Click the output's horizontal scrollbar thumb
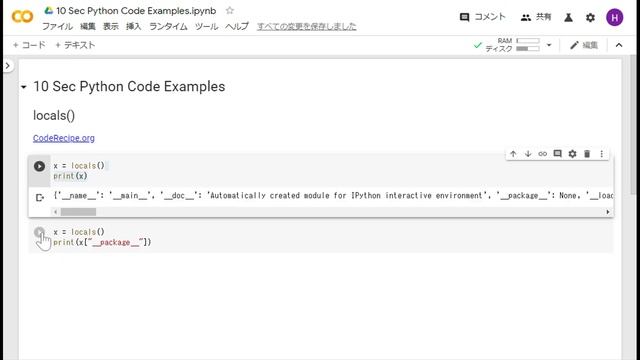 click(x=78, y=212)
